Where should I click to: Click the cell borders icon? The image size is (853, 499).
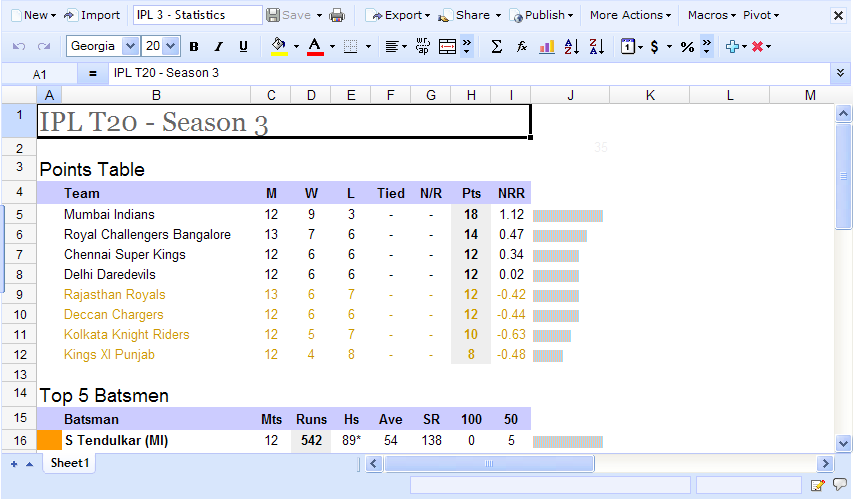coord(351,47)
